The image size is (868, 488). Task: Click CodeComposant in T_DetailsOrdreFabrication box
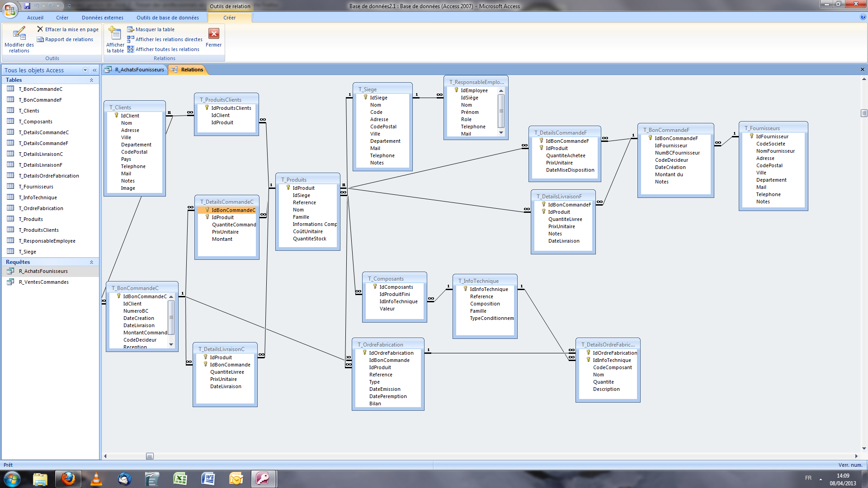point(613,367)
